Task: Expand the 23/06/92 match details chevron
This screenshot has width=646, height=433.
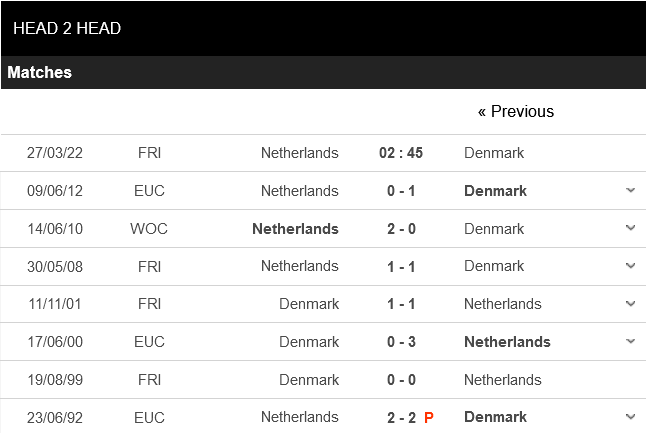Action: (630, 417)
